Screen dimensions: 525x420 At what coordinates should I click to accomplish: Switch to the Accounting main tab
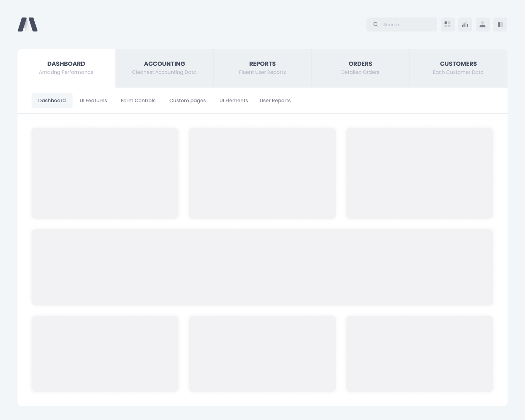(164, 68)
